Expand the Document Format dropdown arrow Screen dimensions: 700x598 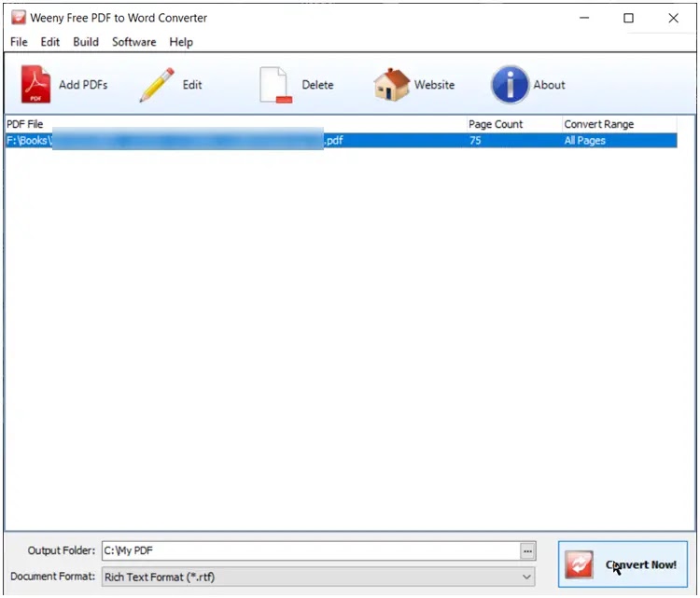pyautogui.click(x=526, y=577)
